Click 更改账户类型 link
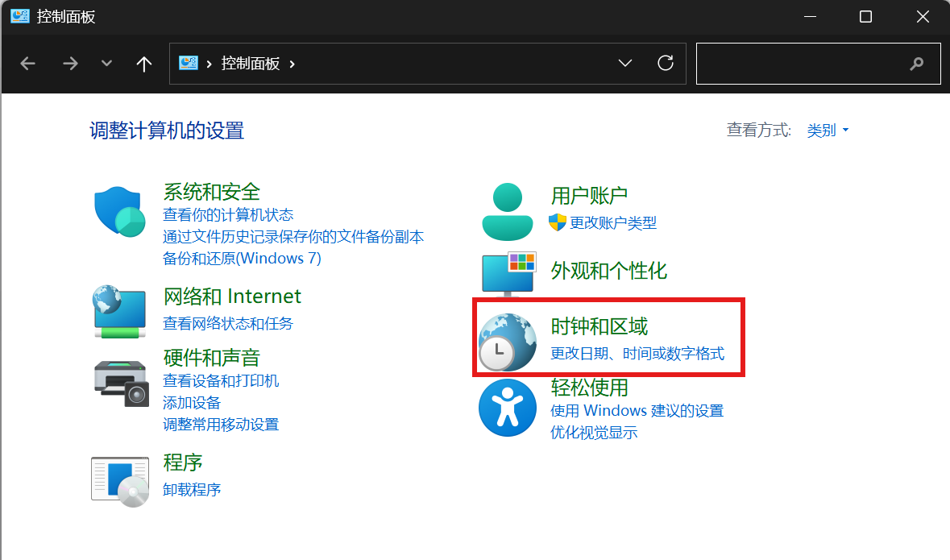Screen dimensions: 950x560 pyautogui.click(x=613, y=223)
